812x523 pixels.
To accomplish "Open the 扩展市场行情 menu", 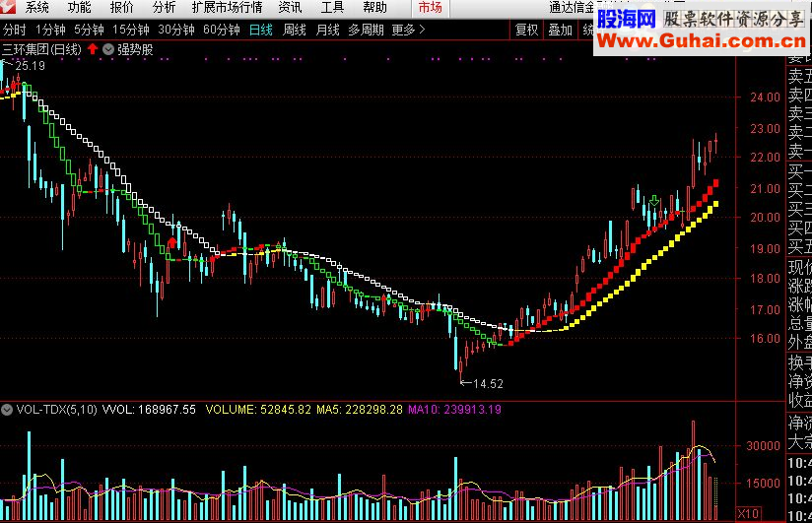I will 227,7.
